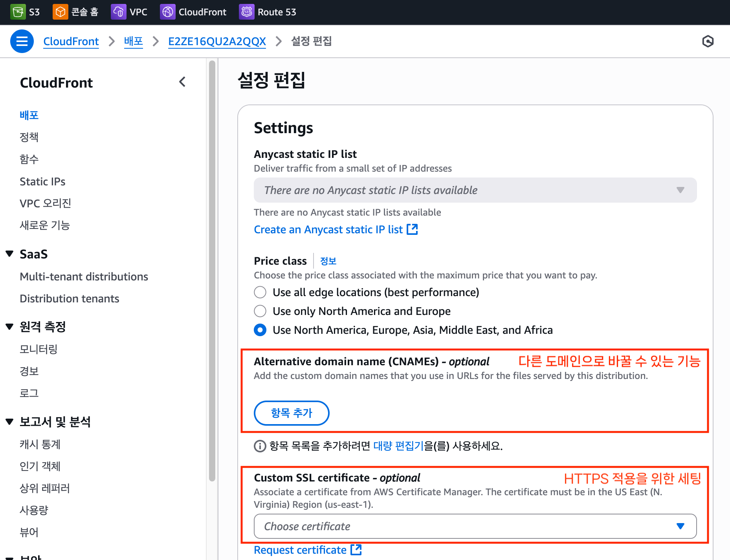The width and height of the screenshot is (730, 560).
Task: Click the Console Home (콘솔 홈) cube icon
Action: point(60,12)
